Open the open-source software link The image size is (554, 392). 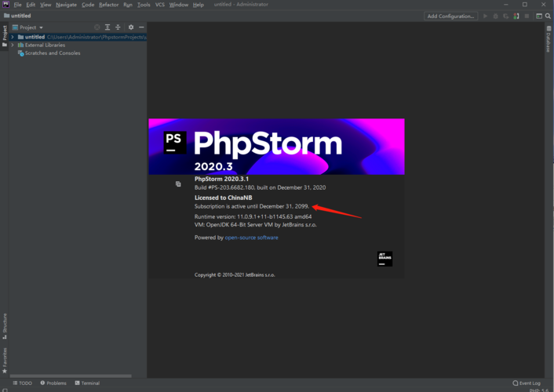click(252, 238)
